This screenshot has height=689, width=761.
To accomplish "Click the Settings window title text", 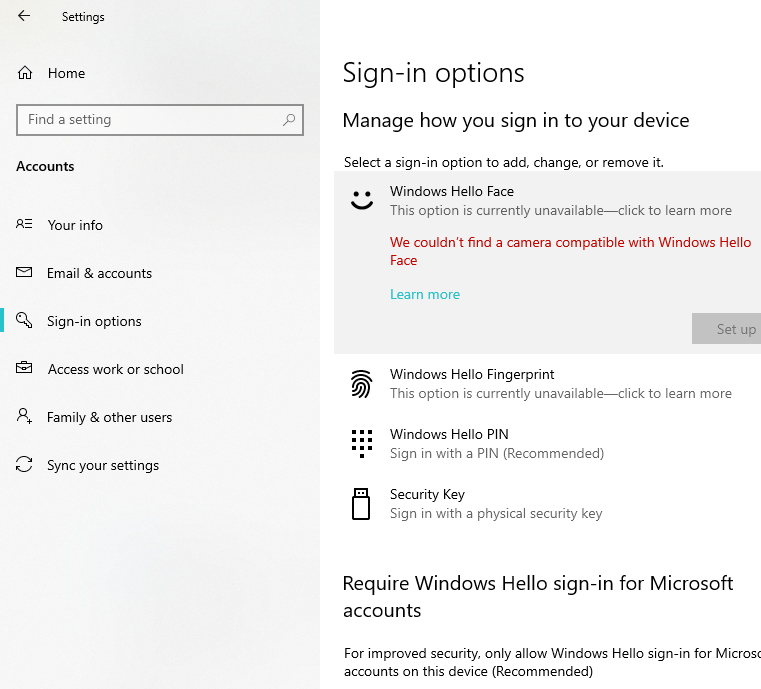I will click(x=83, y=16).
